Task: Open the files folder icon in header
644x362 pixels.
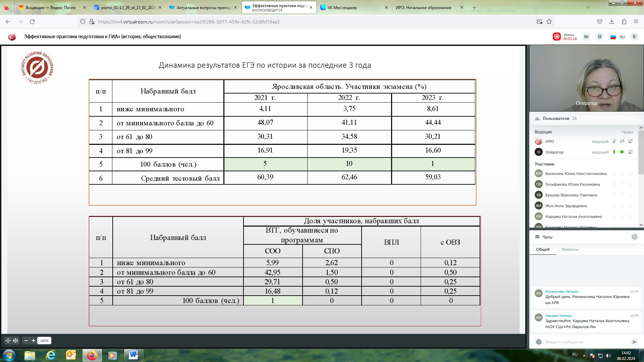Action: pos(586,37)
